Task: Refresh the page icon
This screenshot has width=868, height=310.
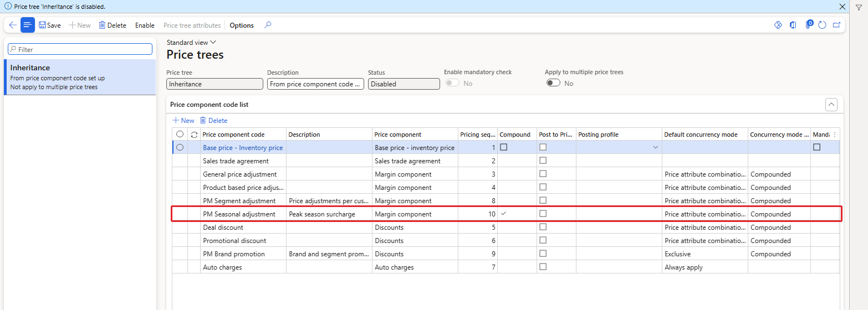Action: tap(822, 25)
